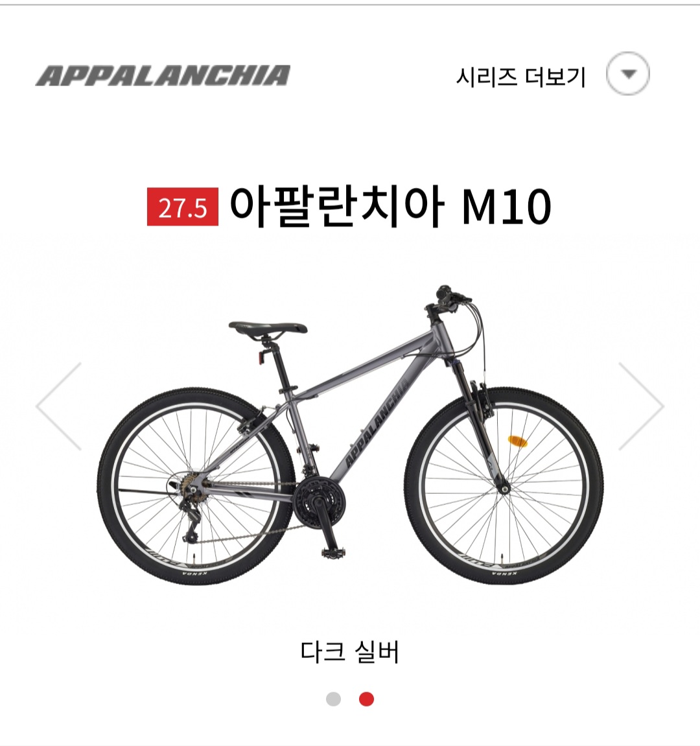
Task: Go to the previous bike image with left chevron
Action: (x=59, y=406)
